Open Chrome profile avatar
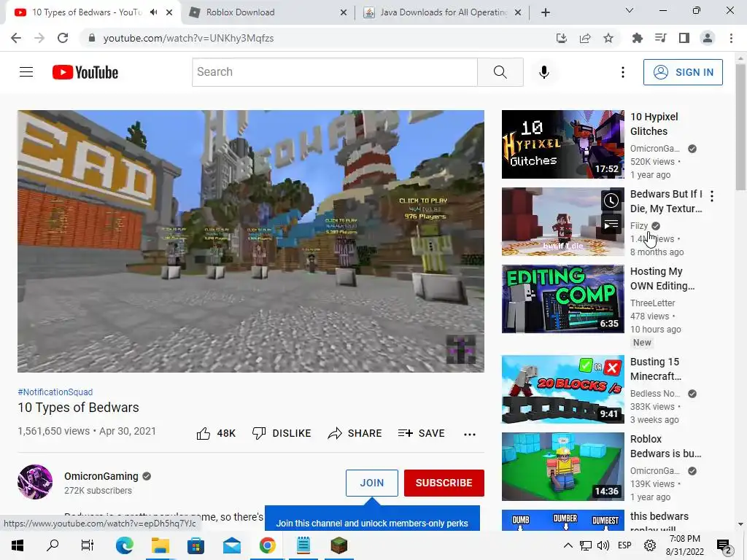The height and width of the screenshot is (560, 747). [x=708, y=38]
